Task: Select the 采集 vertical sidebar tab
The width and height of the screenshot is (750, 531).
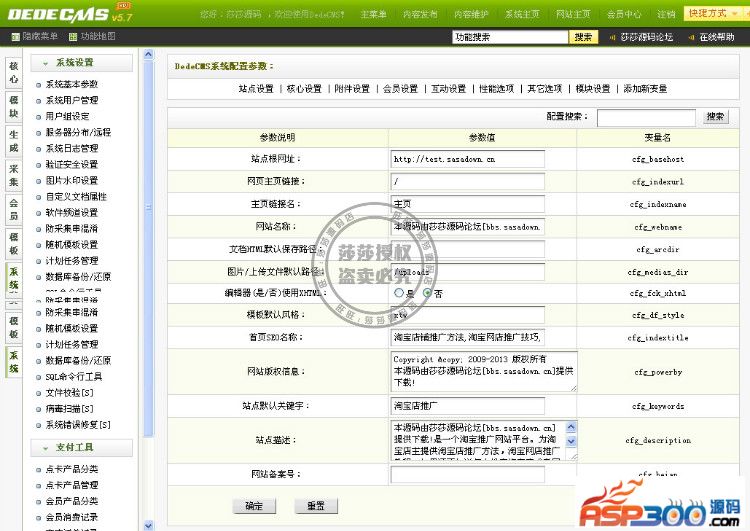Action: 14,175
